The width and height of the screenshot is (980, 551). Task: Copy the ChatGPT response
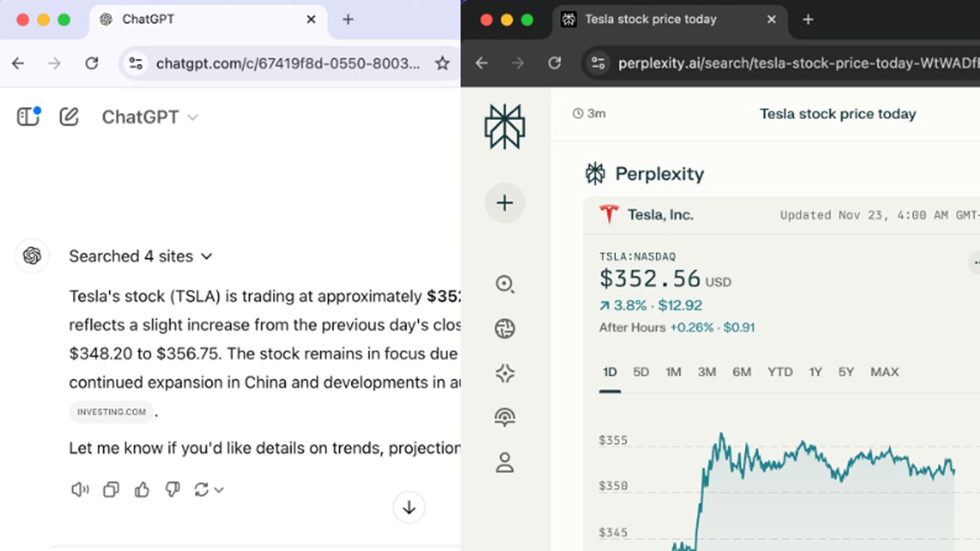tap(111, 489)
